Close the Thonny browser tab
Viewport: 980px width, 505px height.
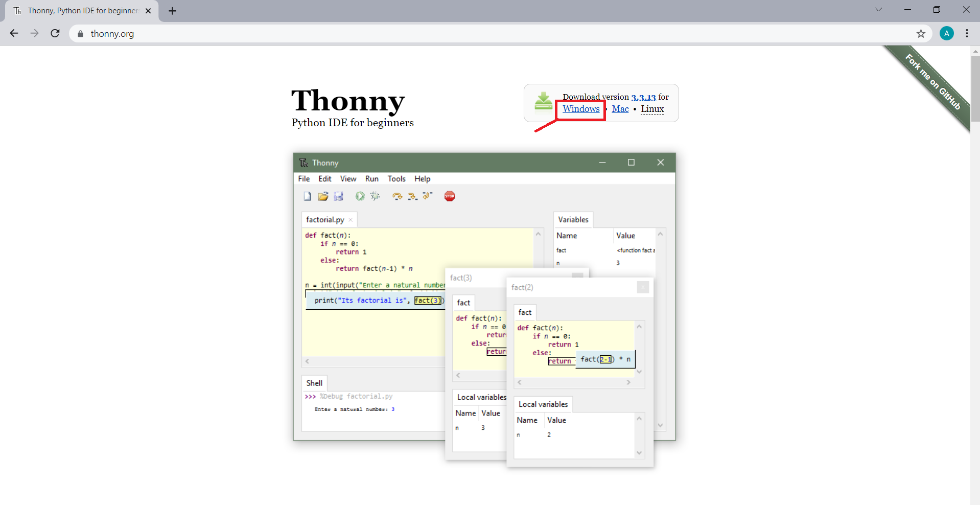tap(148, 11)
